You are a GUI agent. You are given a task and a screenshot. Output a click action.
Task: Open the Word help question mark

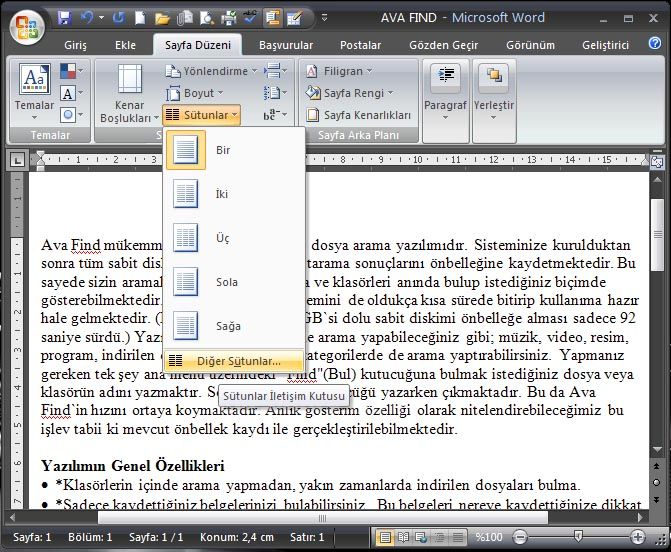(x=655, y=43)
